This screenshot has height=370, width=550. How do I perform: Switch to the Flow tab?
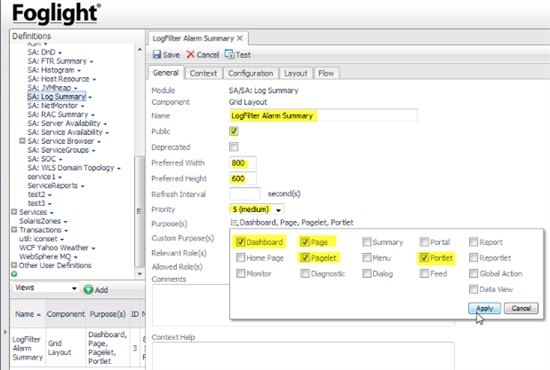(x=326, y=73)
